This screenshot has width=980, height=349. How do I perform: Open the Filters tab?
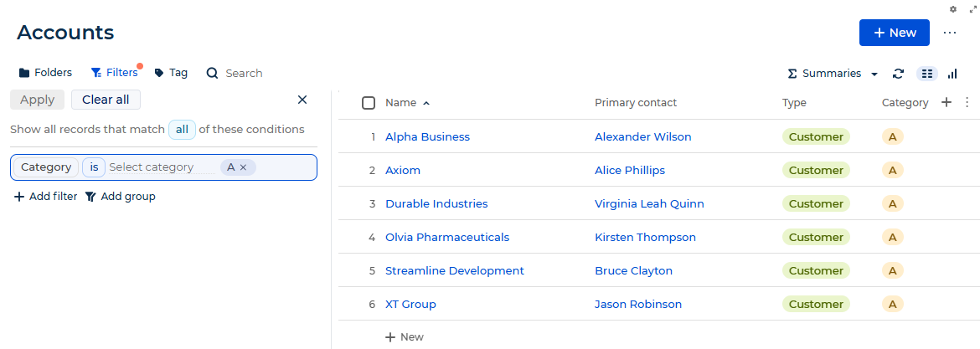coord(115,73)
